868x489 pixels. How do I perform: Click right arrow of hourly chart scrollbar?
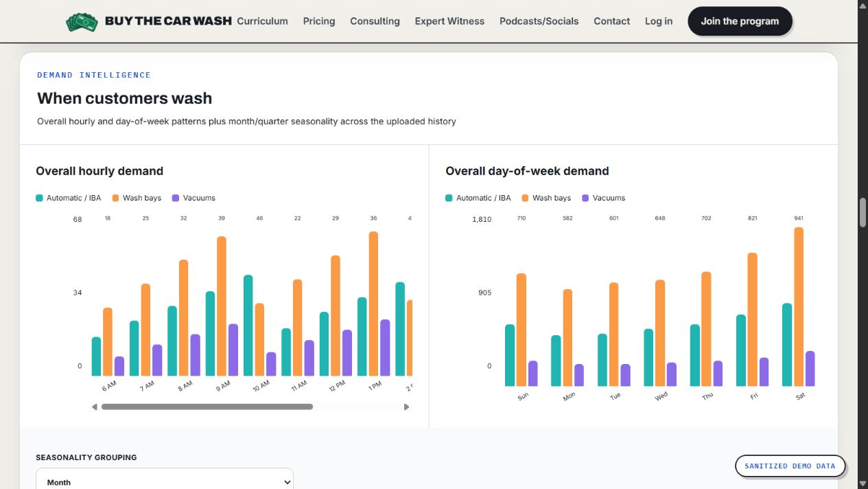406,407
